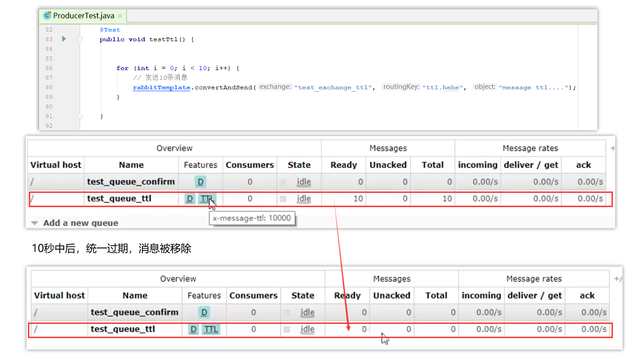Sort upper table by Unacked column
This screenshot has height=361, width=644.
click(388, 165)
